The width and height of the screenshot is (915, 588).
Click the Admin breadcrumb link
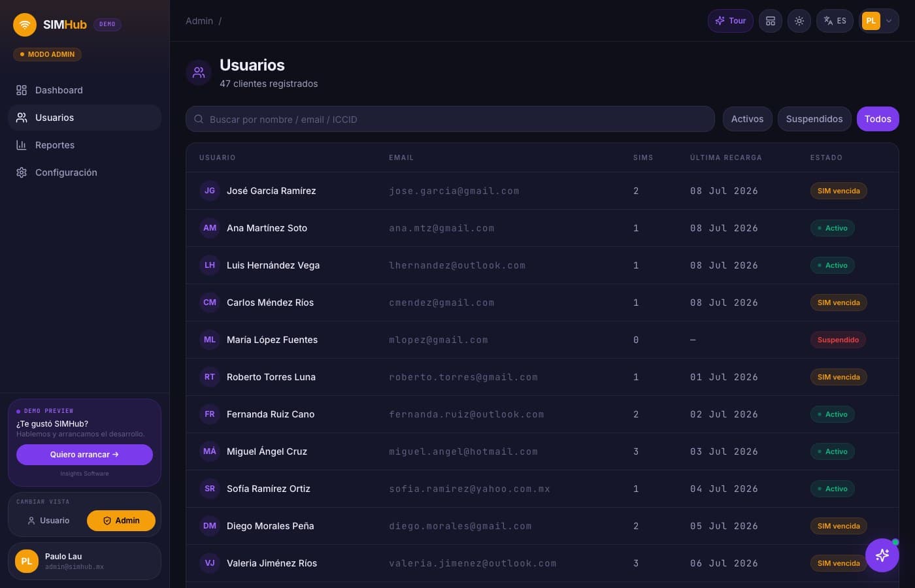(x=199, y=21)
